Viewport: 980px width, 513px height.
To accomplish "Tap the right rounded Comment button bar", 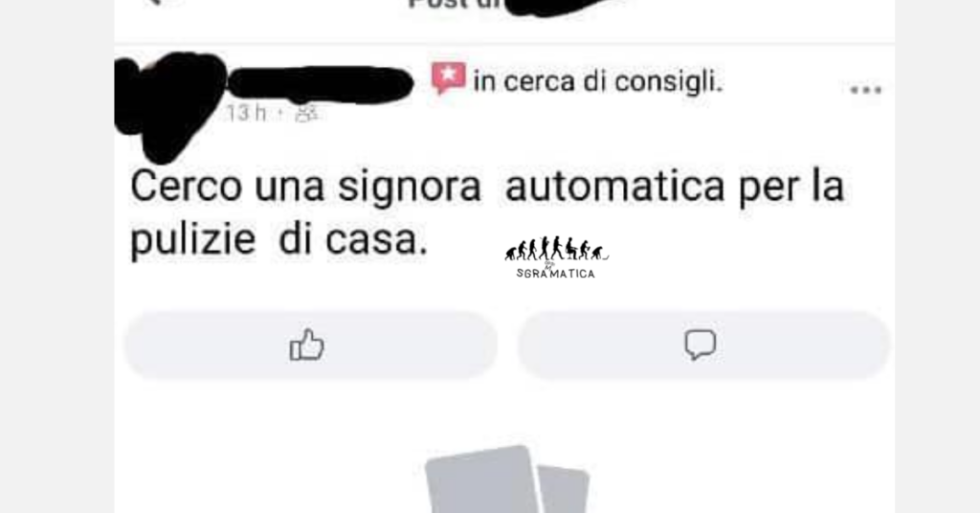I will (703, 345).
